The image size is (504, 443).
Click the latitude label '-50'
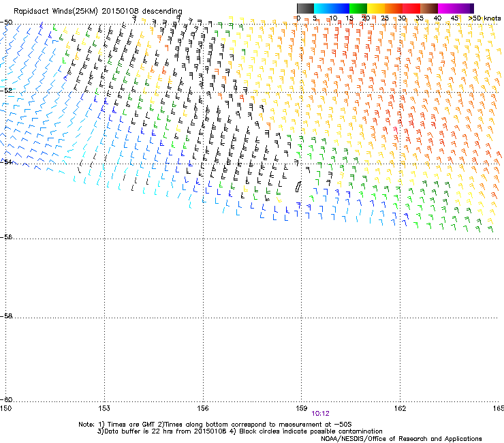pos(6,22)
